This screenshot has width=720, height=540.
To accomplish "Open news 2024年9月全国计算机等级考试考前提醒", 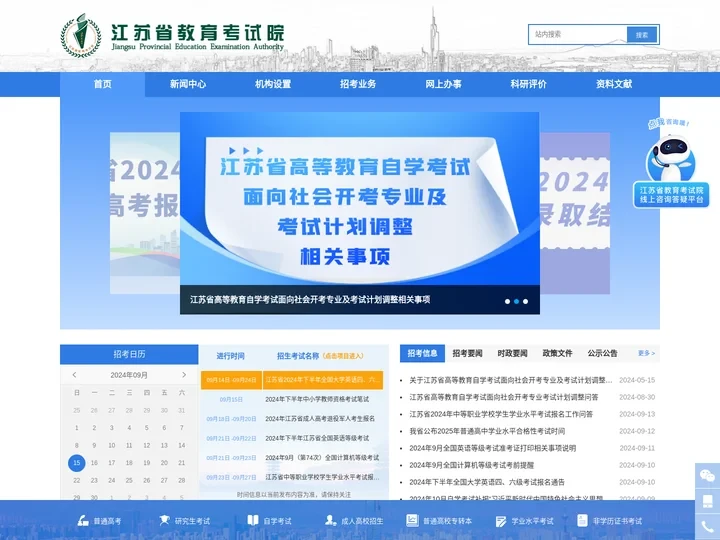I will (472, 465).
